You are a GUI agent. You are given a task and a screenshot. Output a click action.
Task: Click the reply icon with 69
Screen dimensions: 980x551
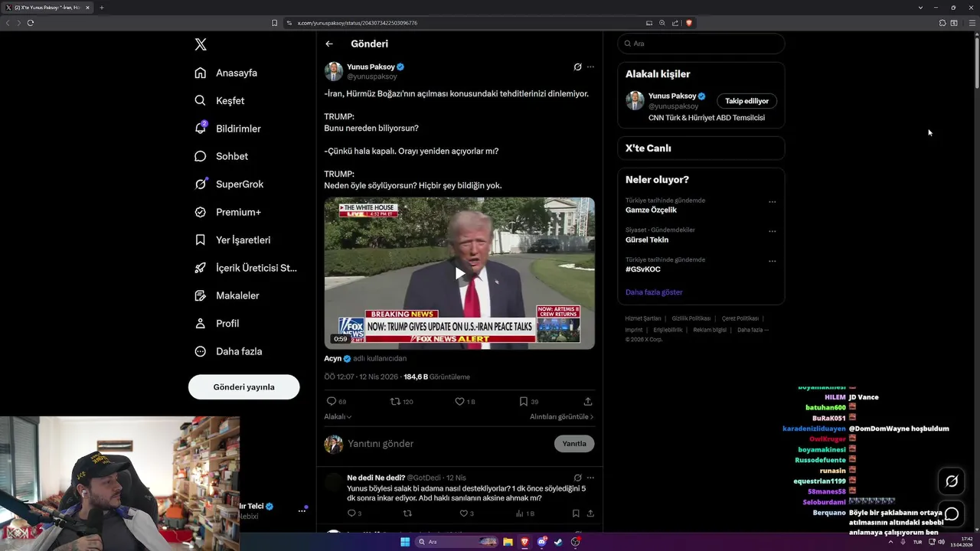(336, 401)
